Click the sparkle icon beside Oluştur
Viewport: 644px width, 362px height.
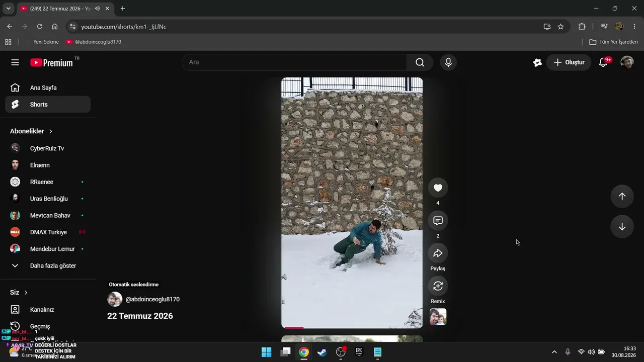click(x=537, y=62)
